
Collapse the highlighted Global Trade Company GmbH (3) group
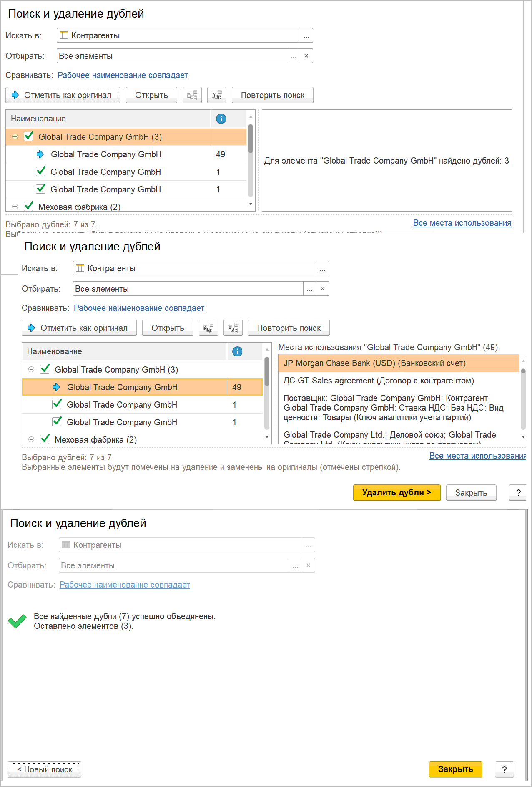pyautogui.click(x=15, y=137)
